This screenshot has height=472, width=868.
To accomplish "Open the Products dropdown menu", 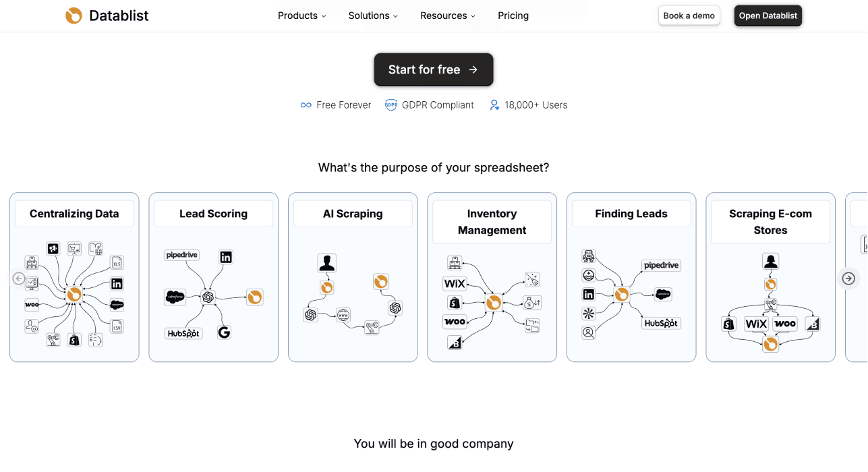I will pos(301,15).
